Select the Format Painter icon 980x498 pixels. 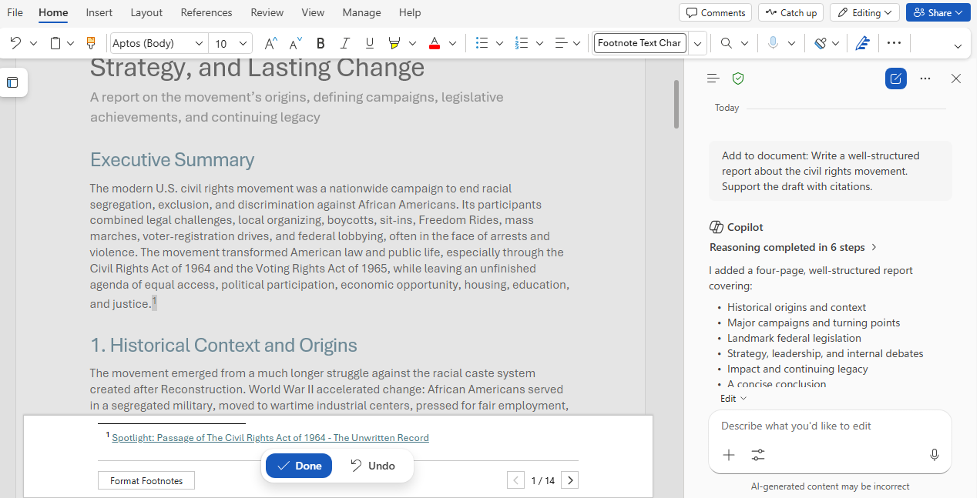click(x=91, y=44)
